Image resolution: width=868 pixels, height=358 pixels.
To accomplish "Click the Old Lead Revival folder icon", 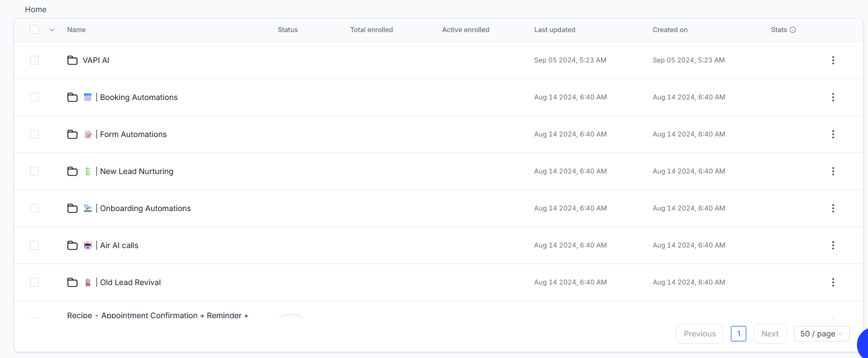I will pos(72,282).
